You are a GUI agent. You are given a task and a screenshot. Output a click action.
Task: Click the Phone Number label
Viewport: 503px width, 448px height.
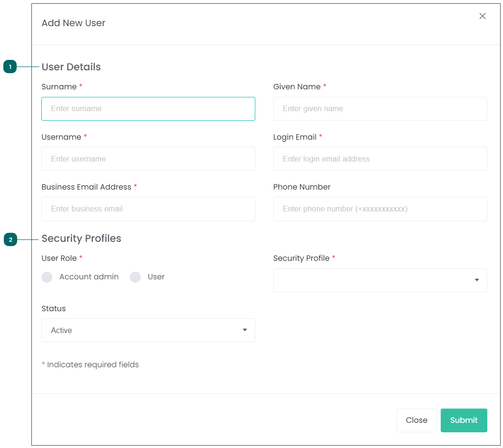coord(302,187)
